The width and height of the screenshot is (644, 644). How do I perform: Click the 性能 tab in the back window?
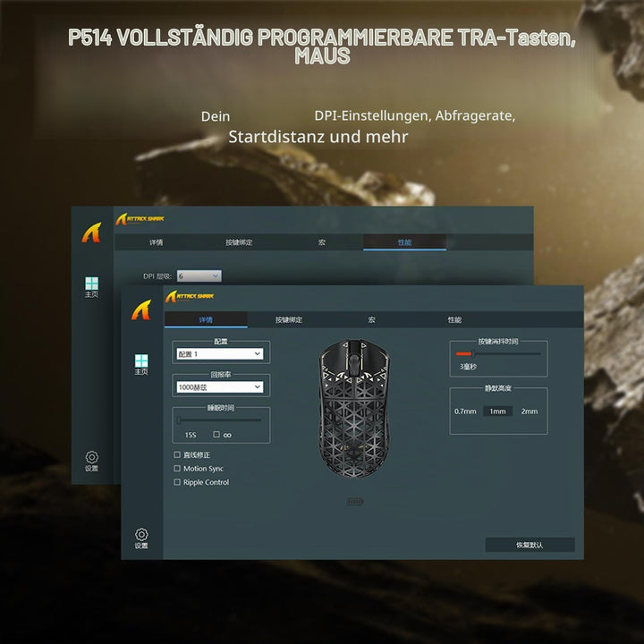pyautogui.click(x=404, y=242)
